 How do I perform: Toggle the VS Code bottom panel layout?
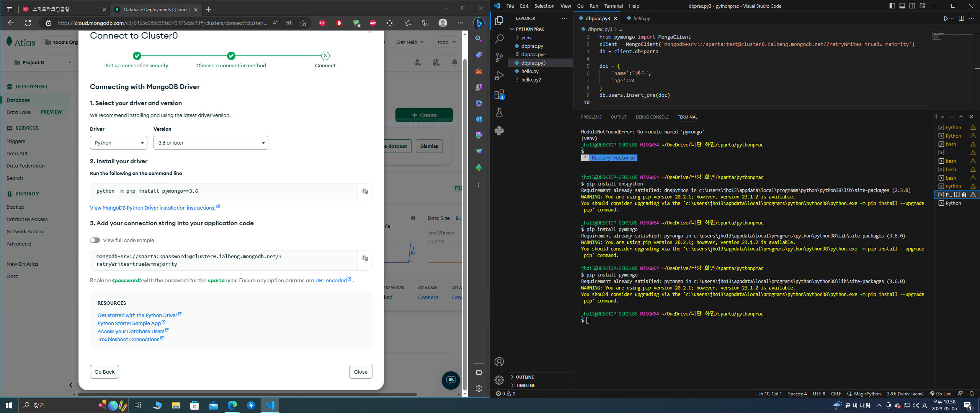pos(902,6)
